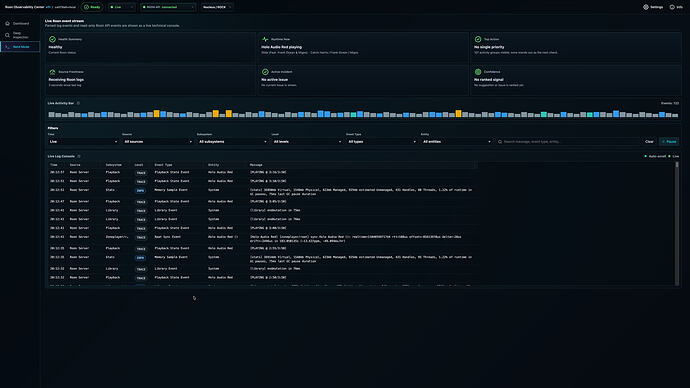This screenshot has height=388, width=690.
Task: Click the Receiving Roon logs card
Action: click(150, 79)
